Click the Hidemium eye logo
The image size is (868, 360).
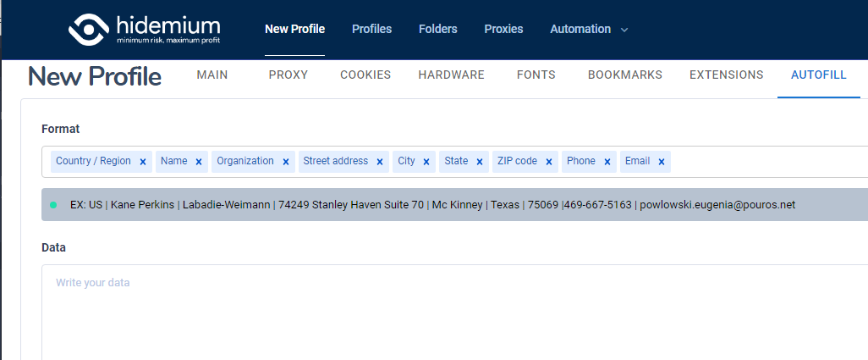pos(88,29)
